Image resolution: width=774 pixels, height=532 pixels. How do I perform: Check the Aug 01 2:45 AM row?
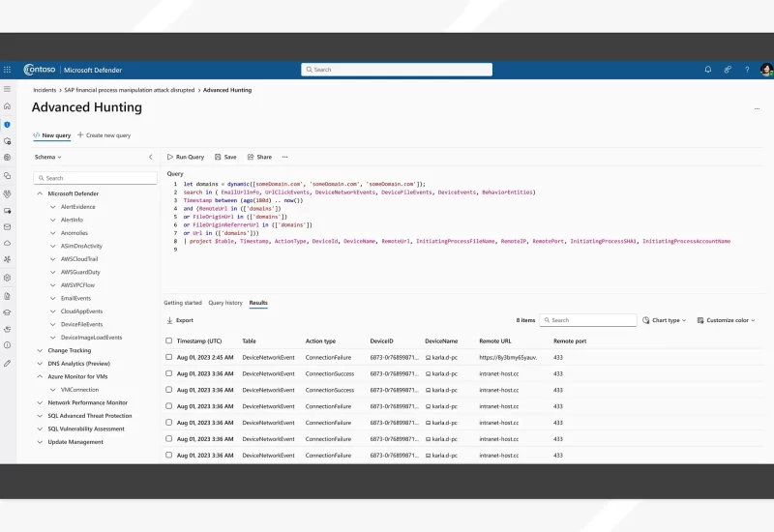coord(168,357)
